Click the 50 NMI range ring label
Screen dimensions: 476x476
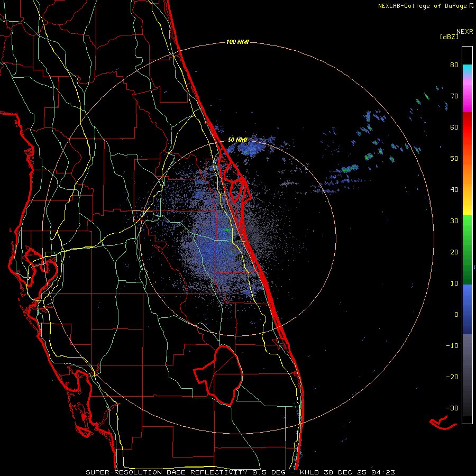(x=237, y=140)
